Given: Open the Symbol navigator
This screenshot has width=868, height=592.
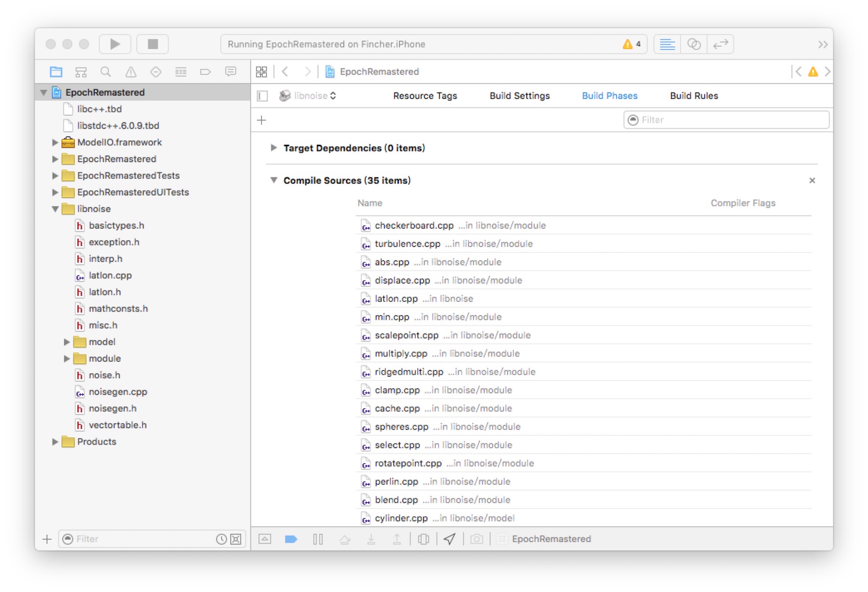Looking at the screenshot, I should tap(81, 72).
